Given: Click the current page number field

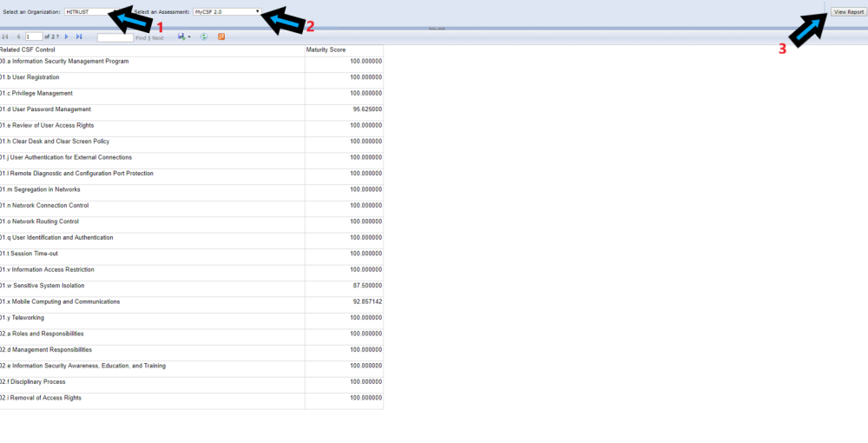Looking at the screenshot, I should (x=34, y=36).
